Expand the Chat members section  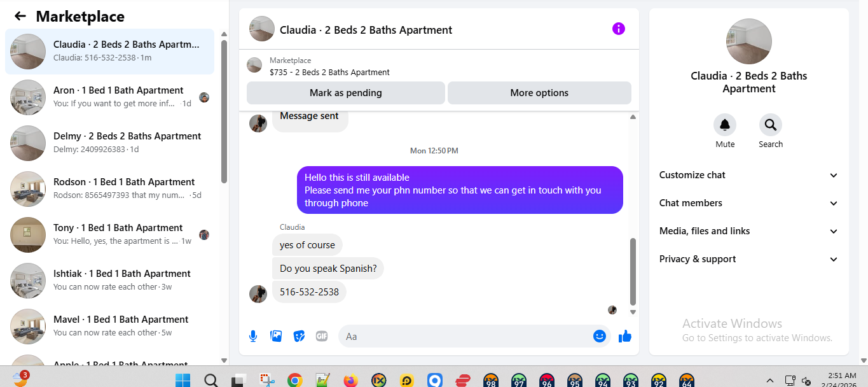[x=748, y=203]
